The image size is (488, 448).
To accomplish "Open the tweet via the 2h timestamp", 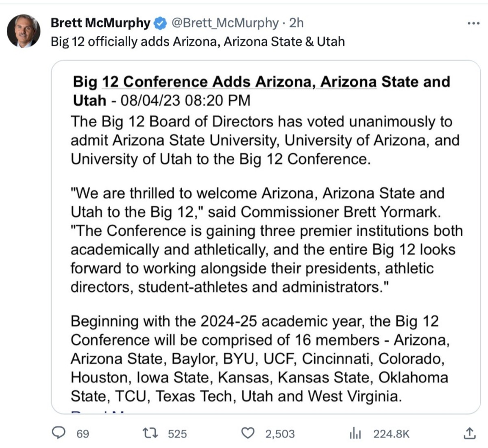I will click(296, 23).
